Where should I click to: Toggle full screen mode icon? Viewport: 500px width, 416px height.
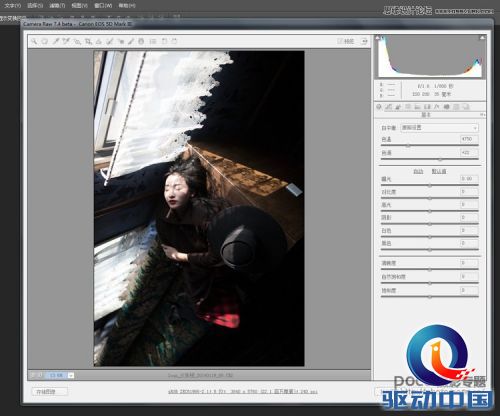click(x=364, y=41)
